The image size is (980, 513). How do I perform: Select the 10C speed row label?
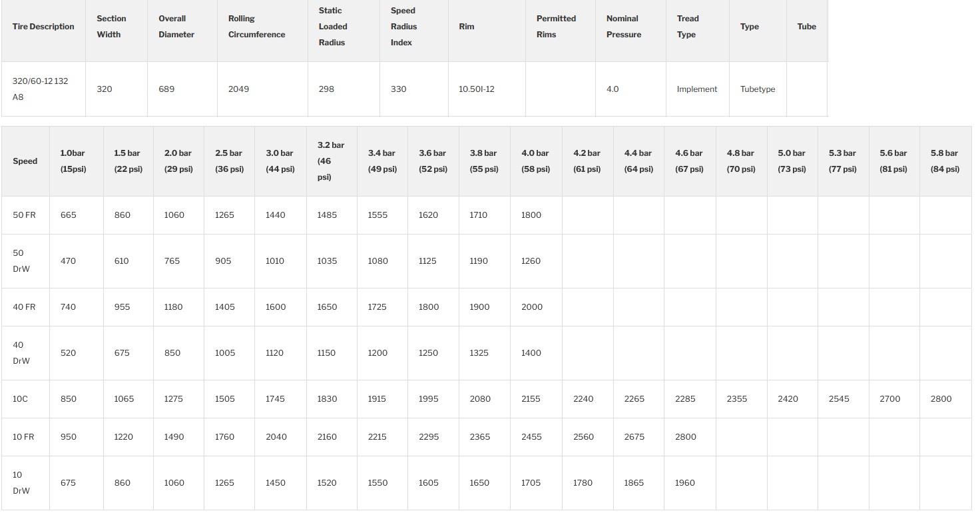click(x=20, y=399)
